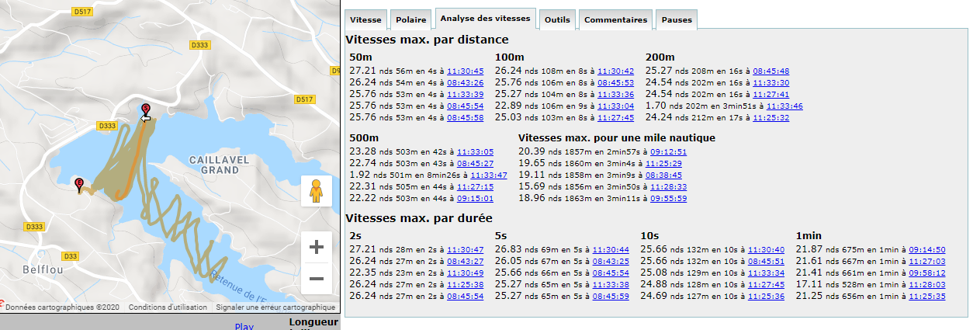Viewport: 980px width, 330px height.
Task: Open the Vitesse tab
Action: tap(365, 20)
